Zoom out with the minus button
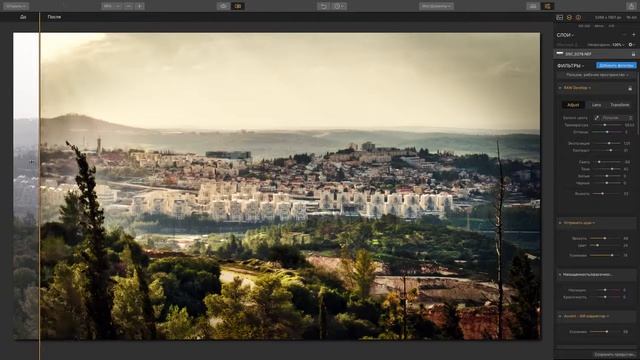 point(128,6)
